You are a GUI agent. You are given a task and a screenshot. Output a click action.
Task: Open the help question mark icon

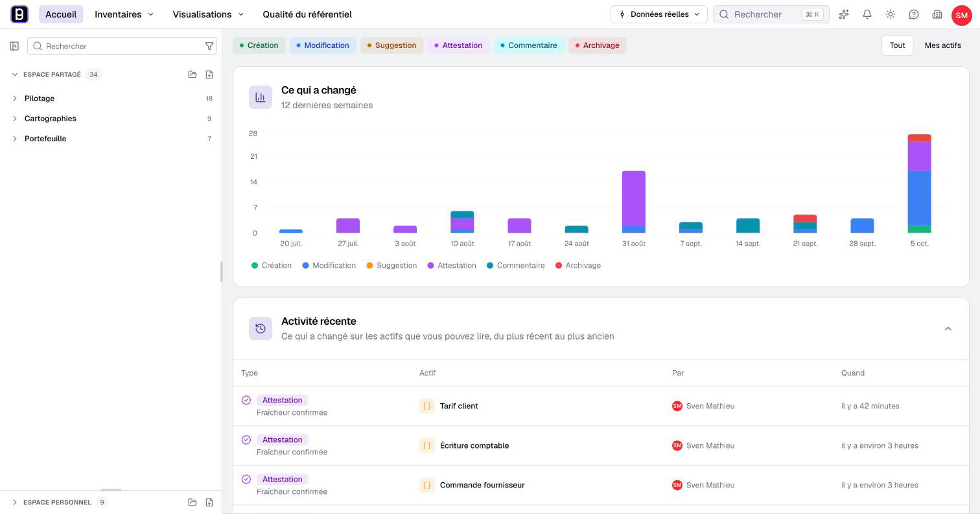pyautogui.click(x=914, y=14)
